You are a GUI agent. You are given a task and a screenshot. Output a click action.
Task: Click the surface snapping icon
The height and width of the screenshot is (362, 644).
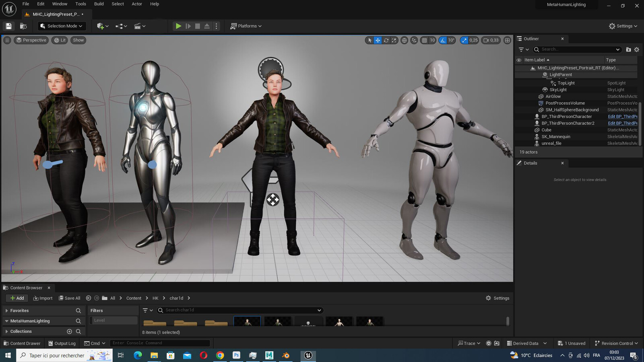coord(414,40)
